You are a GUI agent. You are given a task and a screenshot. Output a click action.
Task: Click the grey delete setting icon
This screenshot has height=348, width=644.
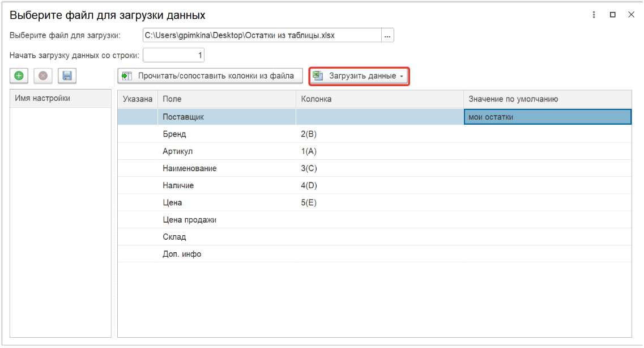[42, 76]
